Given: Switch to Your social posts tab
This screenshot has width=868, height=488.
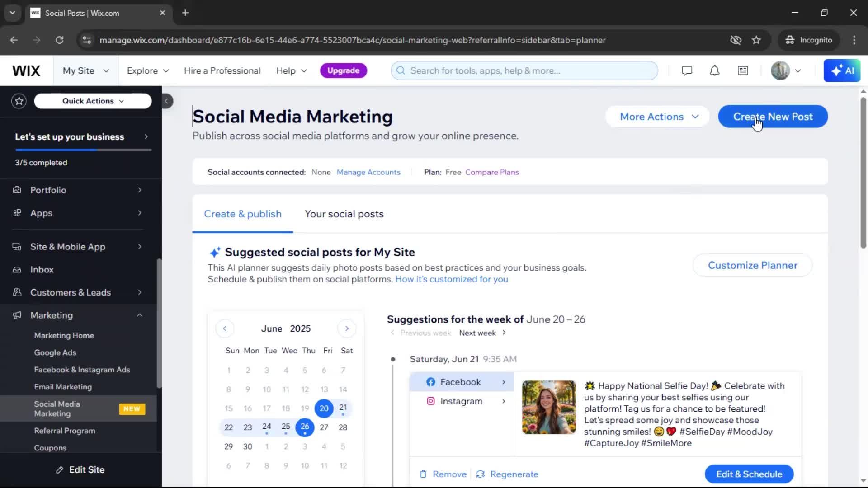Looking at the screenshot, I should point(344,214).
